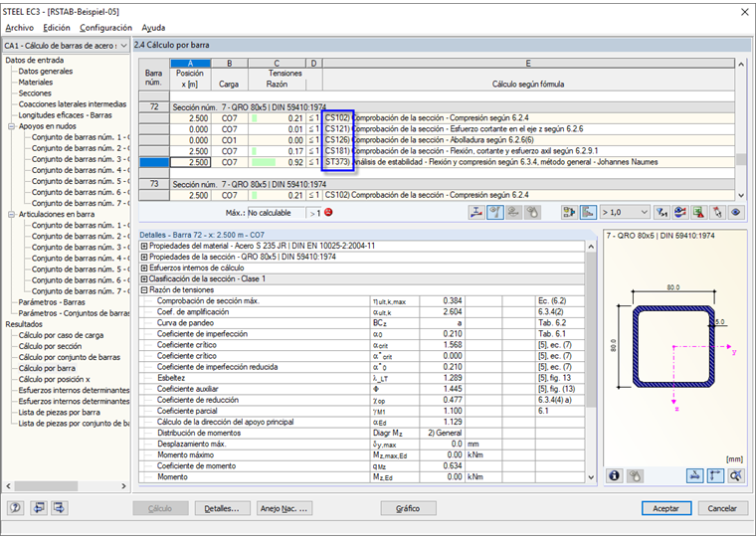This screenshot has width=756, height=539.
Task: Select Secciones tree item
Action: point(35,93)
